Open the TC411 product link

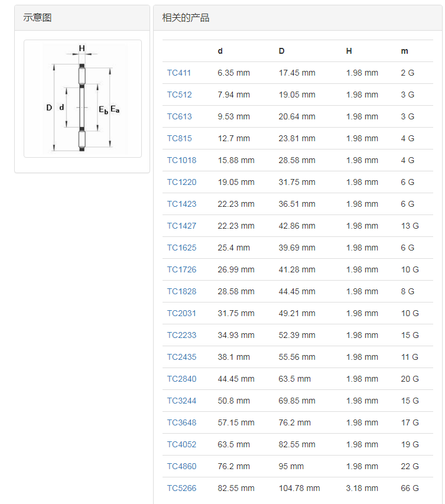point(178,73)
